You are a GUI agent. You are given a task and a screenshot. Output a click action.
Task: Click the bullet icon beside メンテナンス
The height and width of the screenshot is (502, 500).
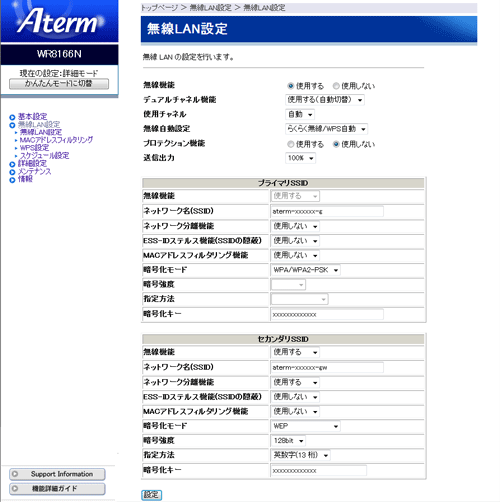point(12,172)
